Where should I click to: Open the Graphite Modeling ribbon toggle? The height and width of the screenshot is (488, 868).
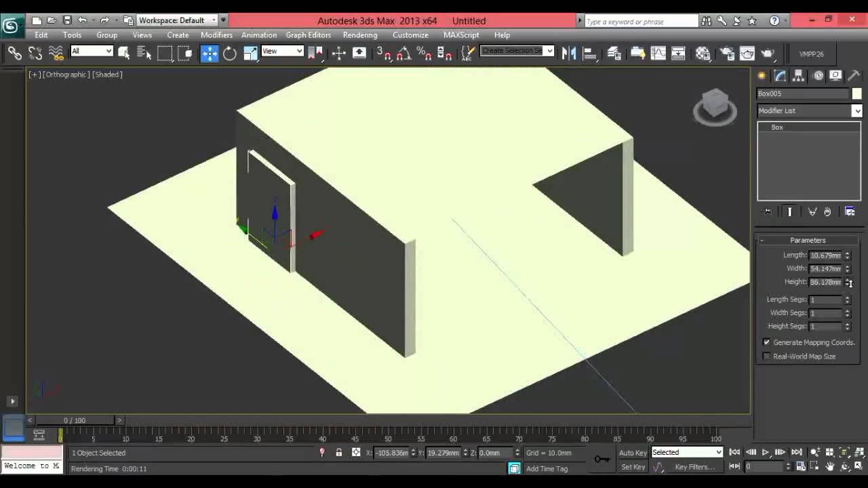pyautogui.click(x=637, y=53)
